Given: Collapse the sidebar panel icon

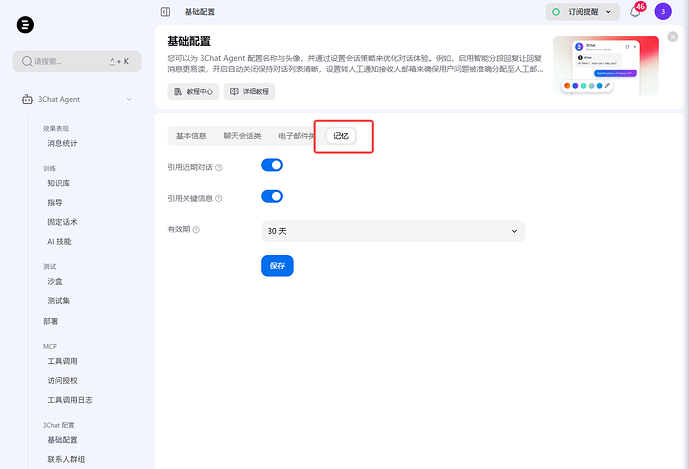Looking at the screenshot, I should pos(165,12).
